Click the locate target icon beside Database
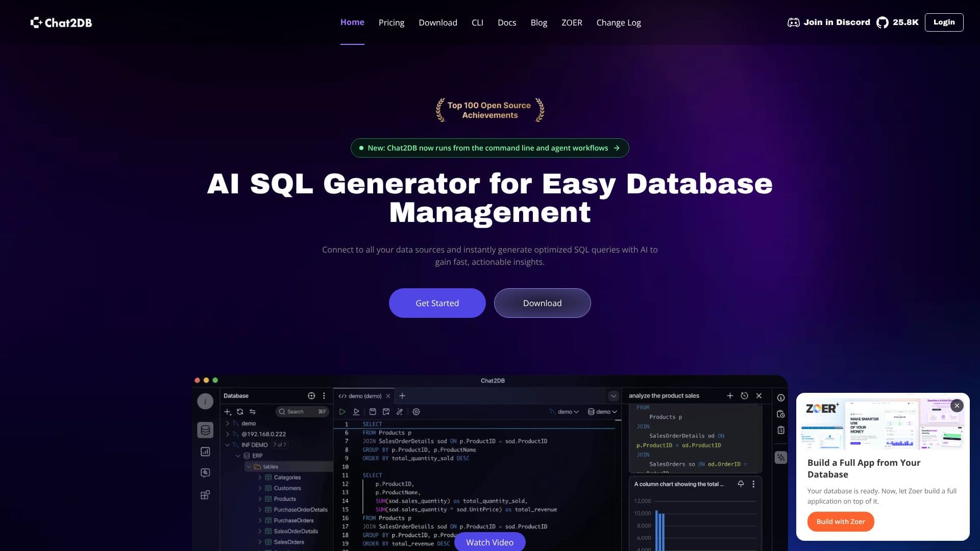This screenshot has height=551, width=980. point(311,396)
